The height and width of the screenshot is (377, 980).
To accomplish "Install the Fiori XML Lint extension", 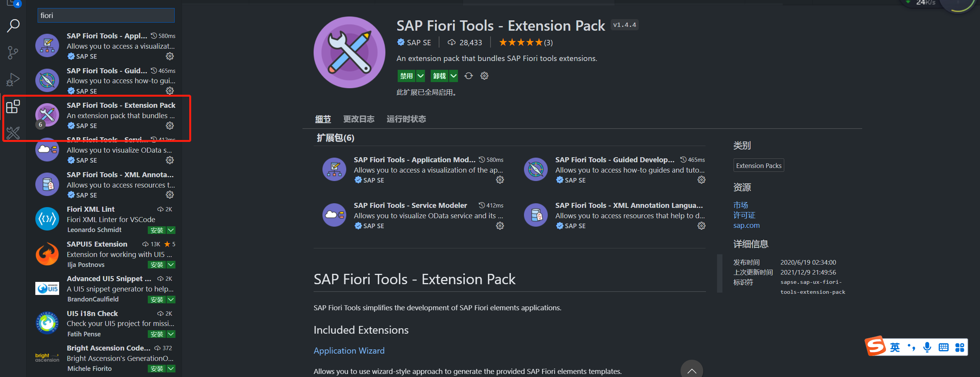I will (156, 230).
